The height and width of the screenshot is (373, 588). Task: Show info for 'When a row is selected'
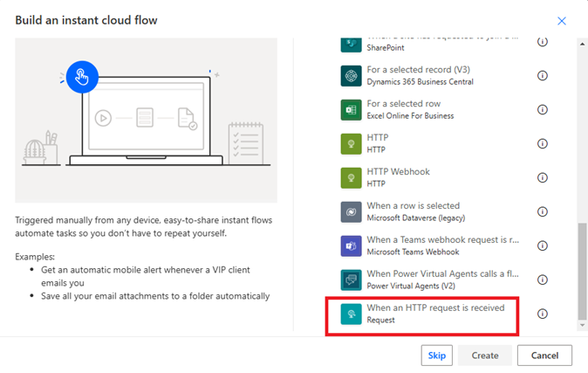542,211
